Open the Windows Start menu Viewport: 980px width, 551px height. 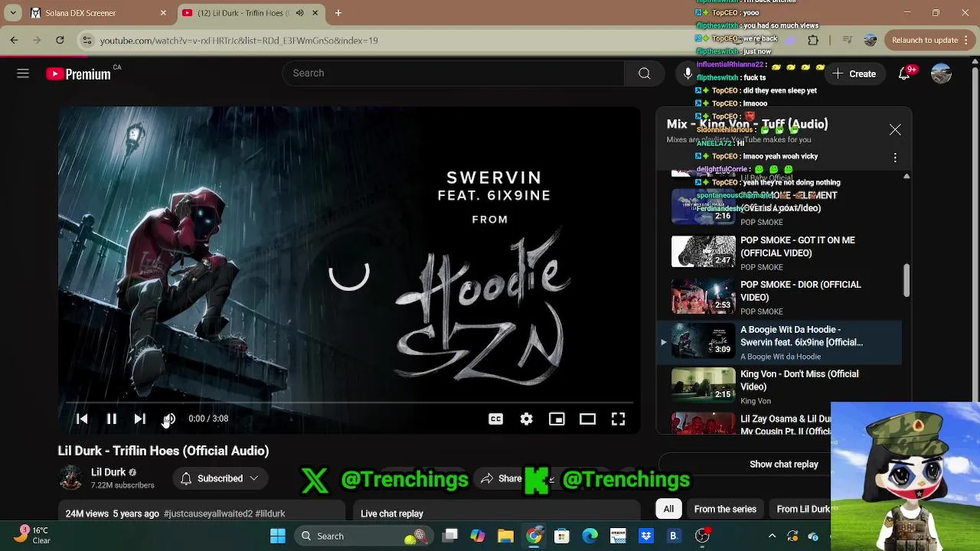277,536
